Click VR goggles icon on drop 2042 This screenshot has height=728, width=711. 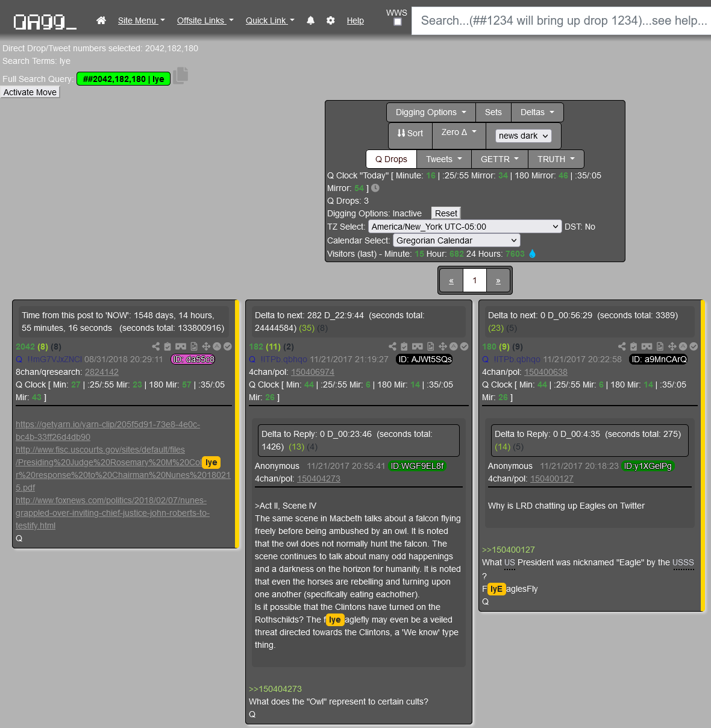[x=181, y=347]
